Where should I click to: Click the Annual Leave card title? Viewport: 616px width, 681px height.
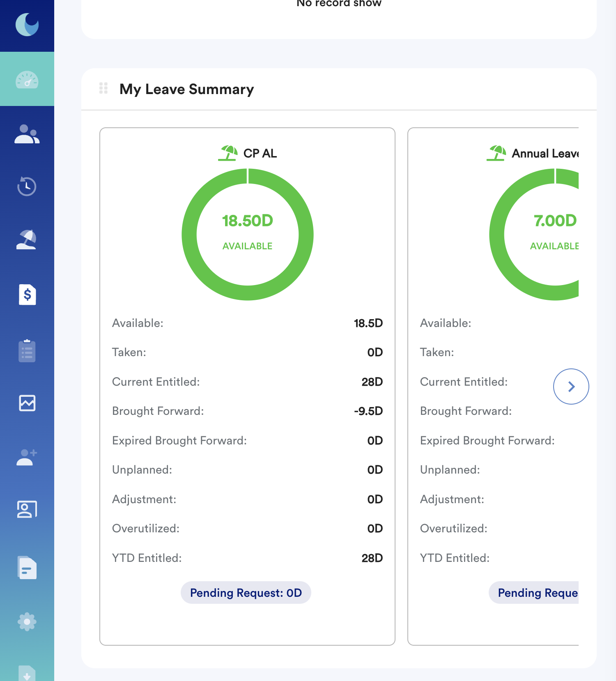tap(545, 153)
